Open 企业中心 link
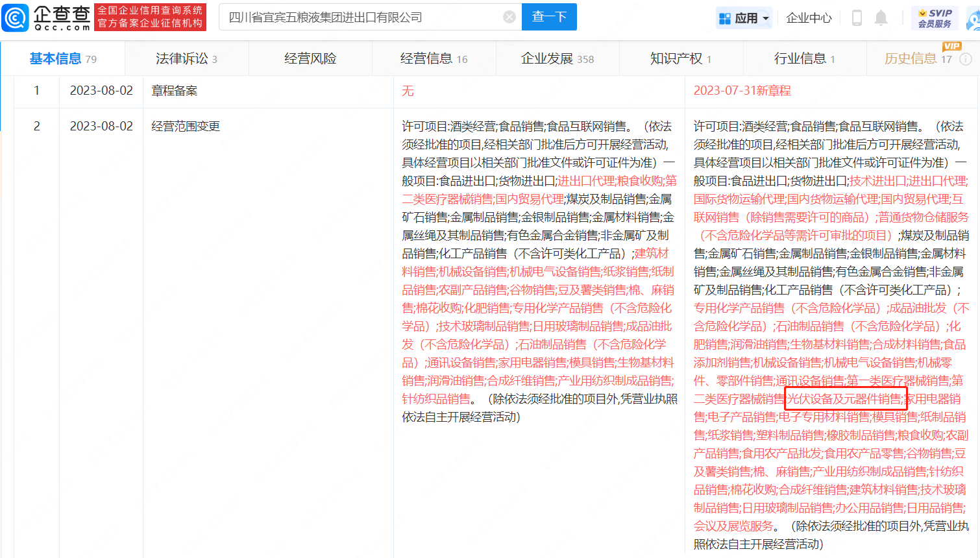 coord(809,18)
